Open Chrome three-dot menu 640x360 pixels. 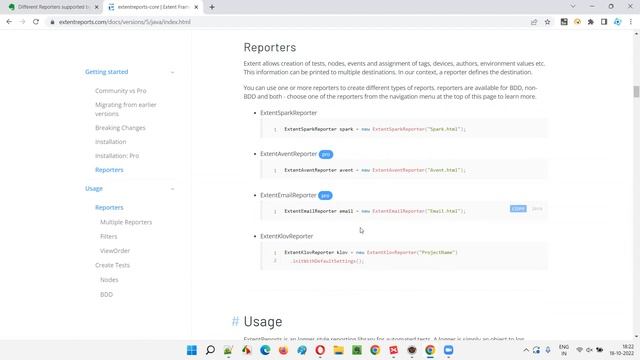click(x=631, y=22)
